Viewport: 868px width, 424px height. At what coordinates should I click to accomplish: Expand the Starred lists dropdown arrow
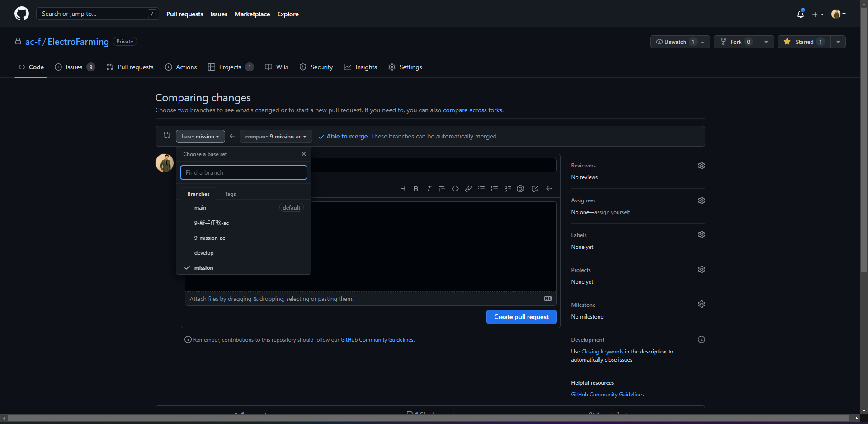(838, 42)
